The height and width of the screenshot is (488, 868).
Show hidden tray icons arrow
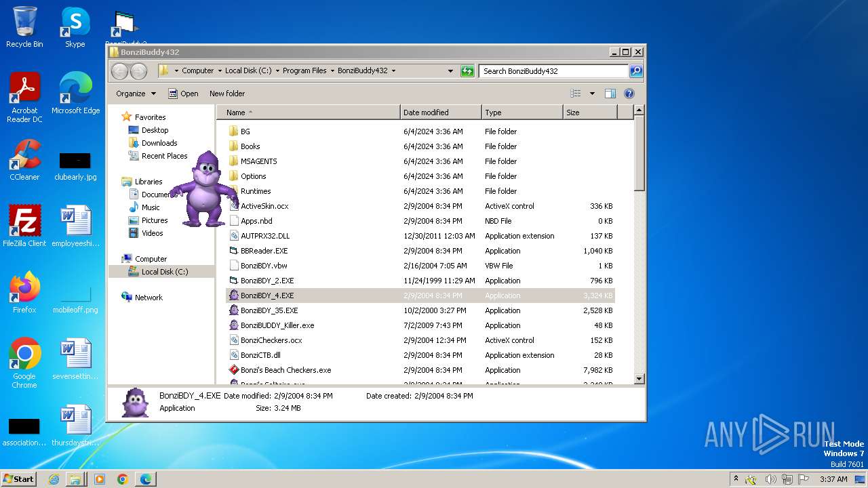(736, 479)
